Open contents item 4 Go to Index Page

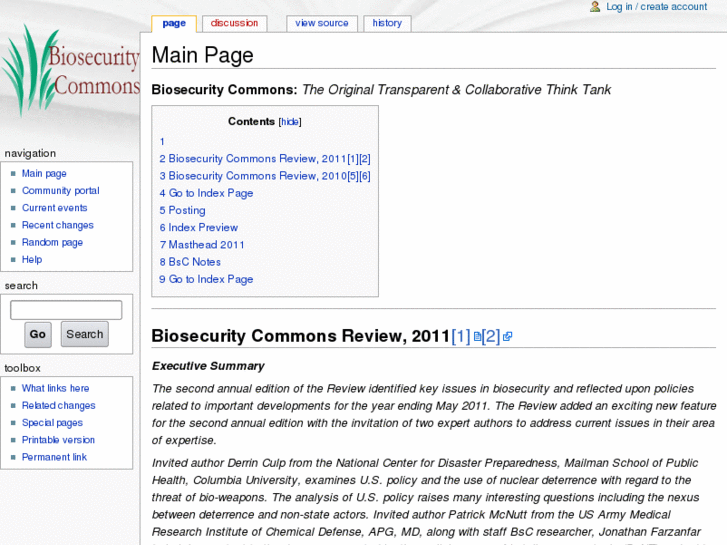click(x=206, y=193)
